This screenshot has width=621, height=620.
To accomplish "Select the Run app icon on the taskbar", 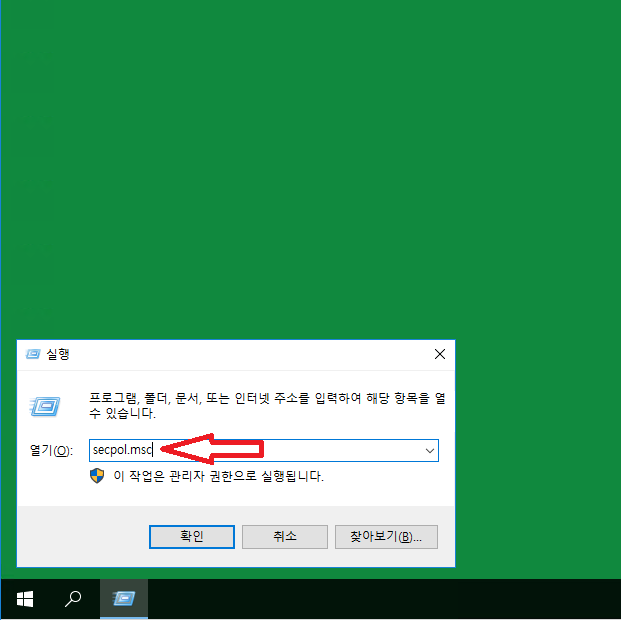I will [x=124, y=599].
